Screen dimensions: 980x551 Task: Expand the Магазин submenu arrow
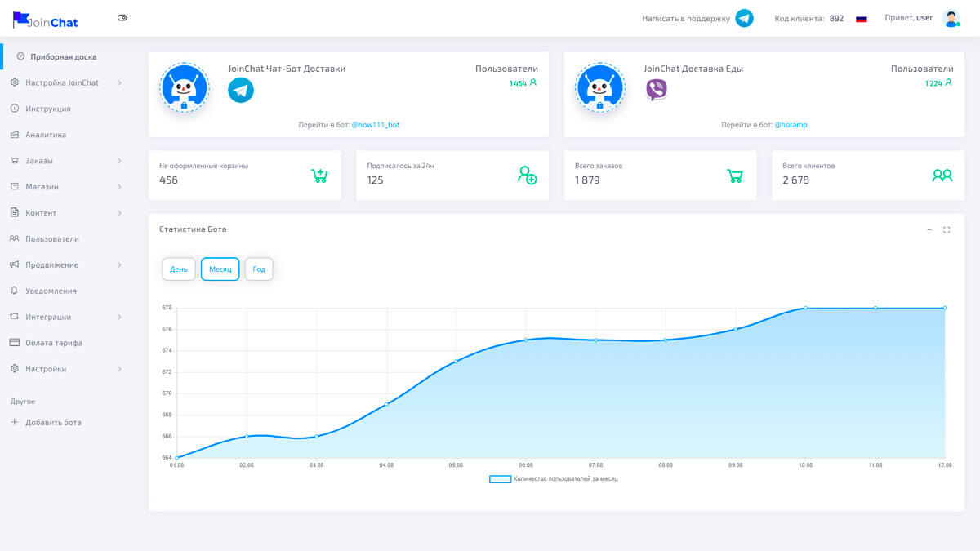coord(119,187)
